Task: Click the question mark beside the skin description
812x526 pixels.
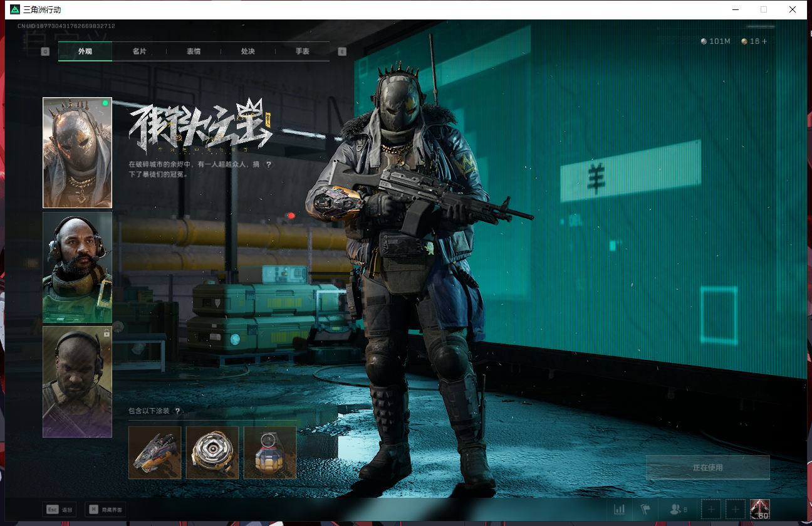Action: tap(269, 164)
